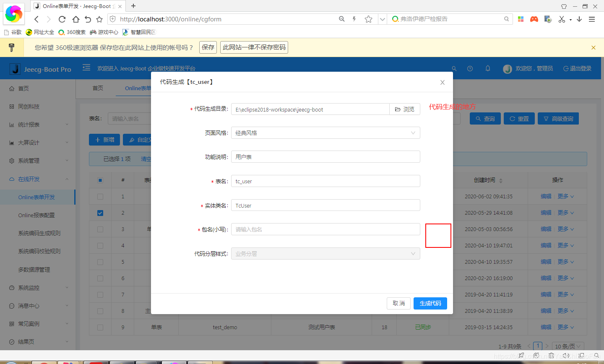Check the checkbox for row 5
The height and width of the screenshot is (364, 604).
100,262
